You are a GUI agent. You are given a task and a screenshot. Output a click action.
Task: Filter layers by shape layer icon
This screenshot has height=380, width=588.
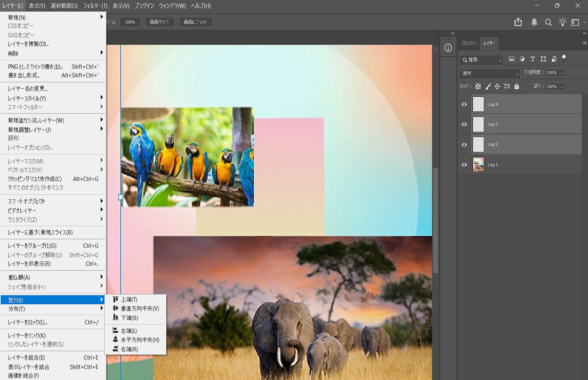point(543,59)
